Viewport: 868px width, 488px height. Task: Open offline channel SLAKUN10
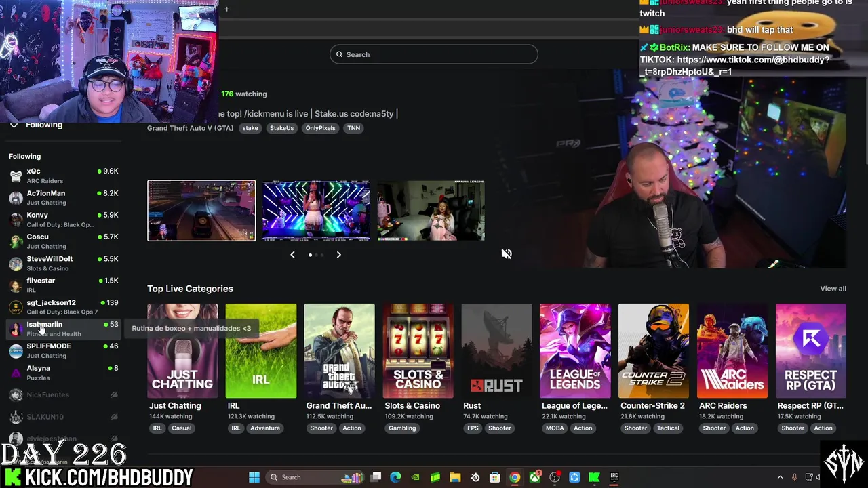(x=64, y=416)
